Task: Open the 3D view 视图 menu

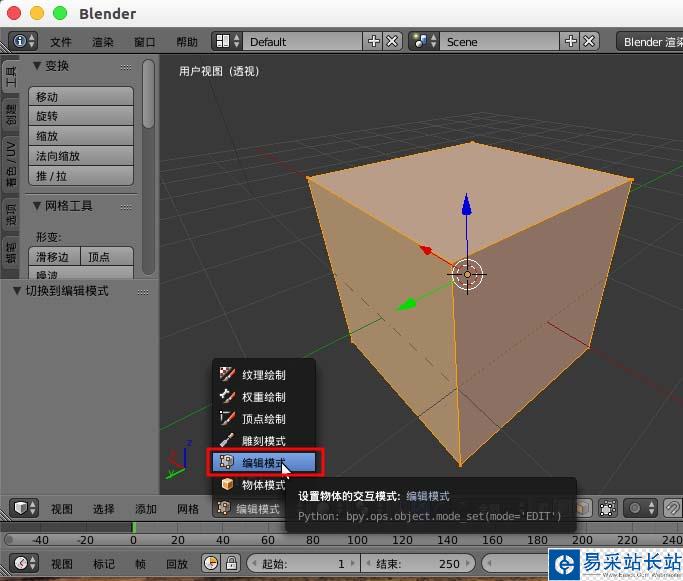Action: [61, 509]
